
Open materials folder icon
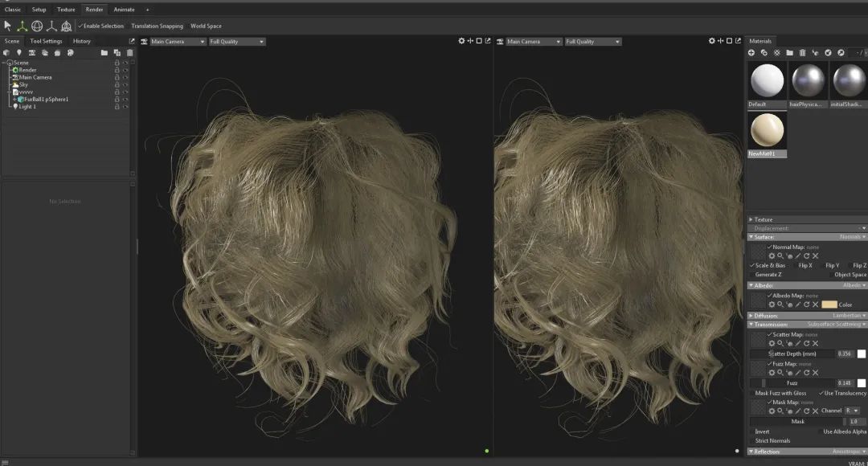(x=789, y=52)
